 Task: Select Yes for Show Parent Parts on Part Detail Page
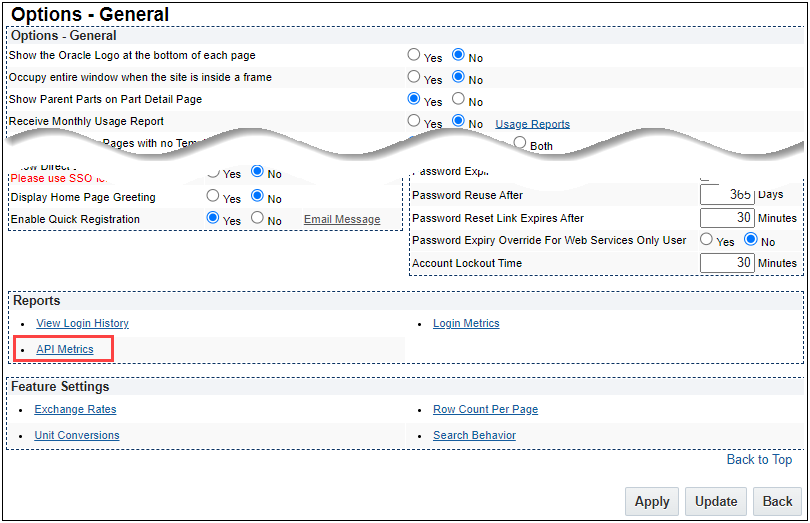(414, 98)
